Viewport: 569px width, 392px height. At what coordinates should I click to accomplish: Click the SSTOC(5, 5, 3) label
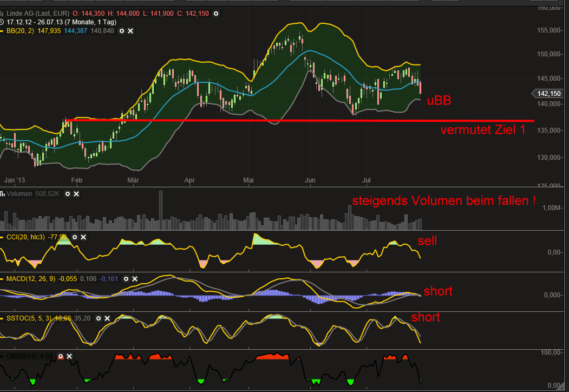pyautogui.click(x=28, y=318)
